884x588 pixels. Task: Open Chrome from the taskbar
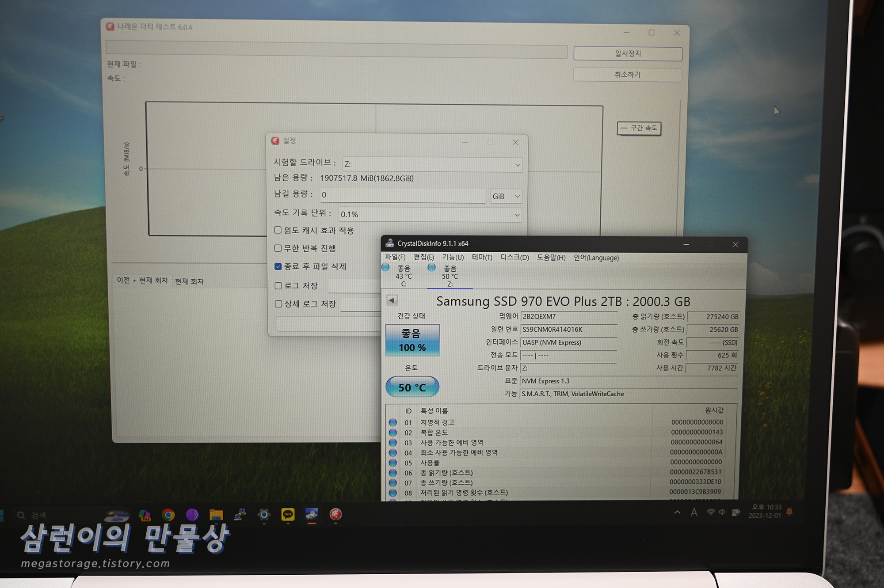pos(168,515)
